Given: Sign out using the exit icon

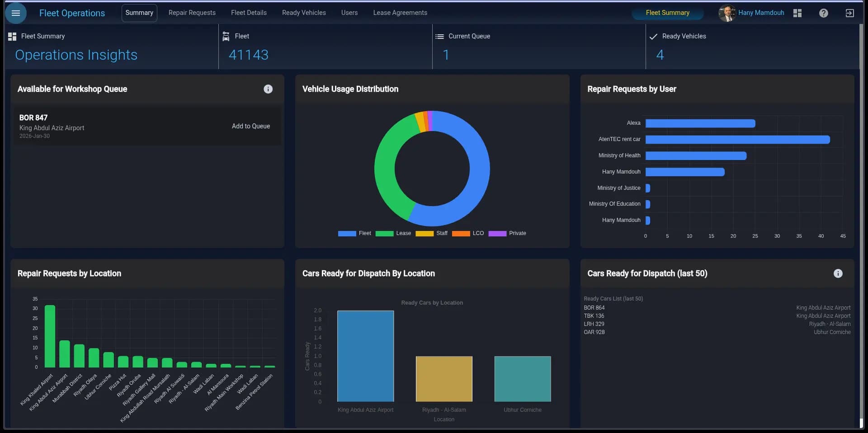Looking at the screenshot, I should pyautogui.click(x=850, y=13).
